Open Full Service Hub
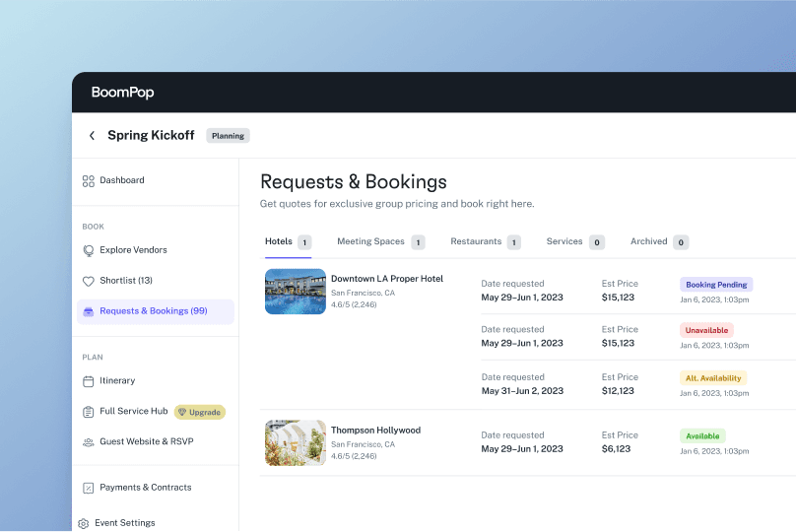This screenshot has width=796, height=532. 134,411
